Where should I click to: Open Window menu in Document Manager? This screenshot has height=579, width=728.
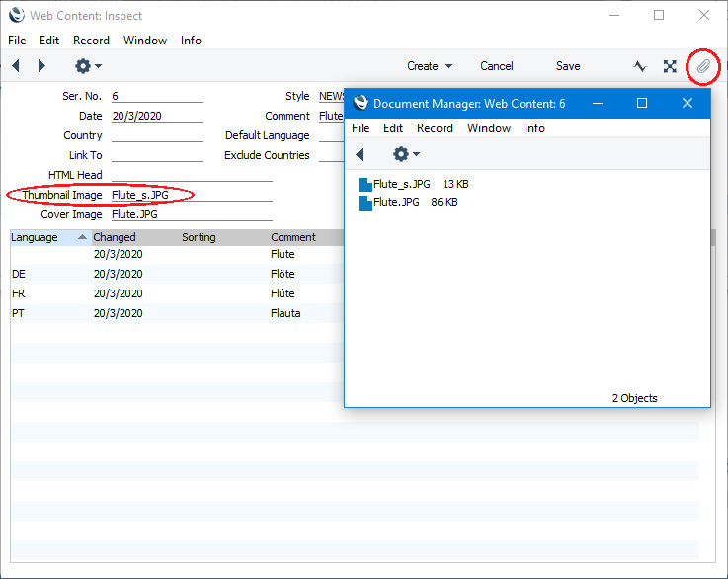coord(488,128)
